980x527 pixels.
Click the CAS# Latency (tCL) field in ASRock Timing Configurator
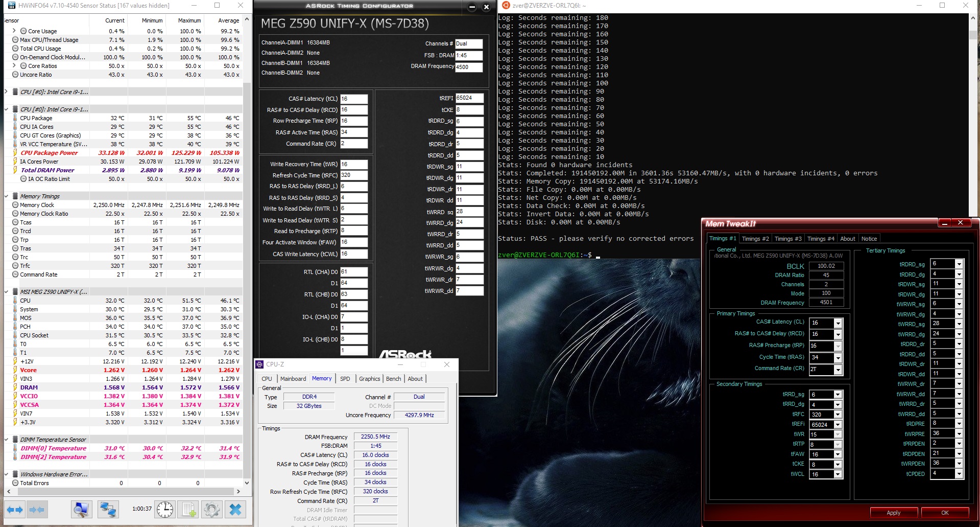pos(354,99)
